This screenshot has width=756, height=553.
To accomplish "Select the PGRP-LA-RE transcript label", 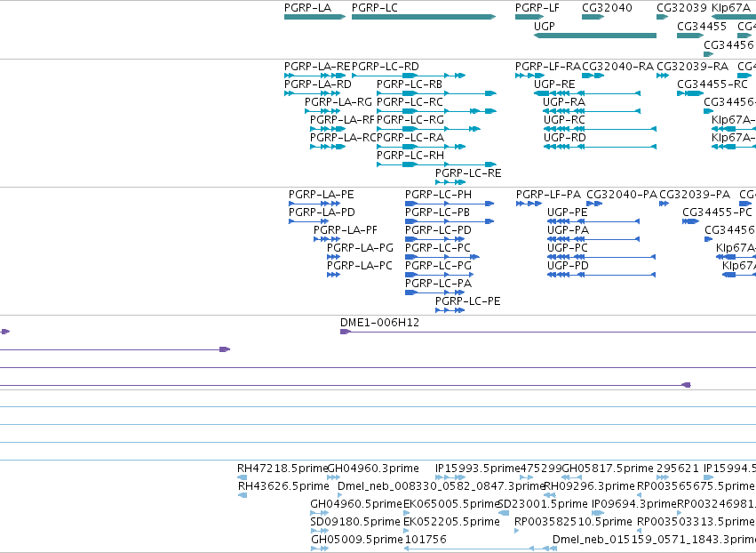I will tap(317, 66).
